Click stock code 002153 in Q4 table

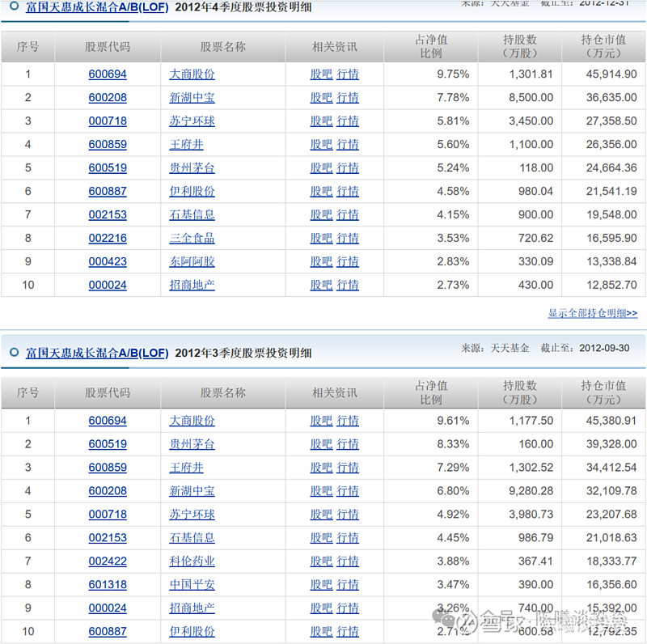click(108, 214)
